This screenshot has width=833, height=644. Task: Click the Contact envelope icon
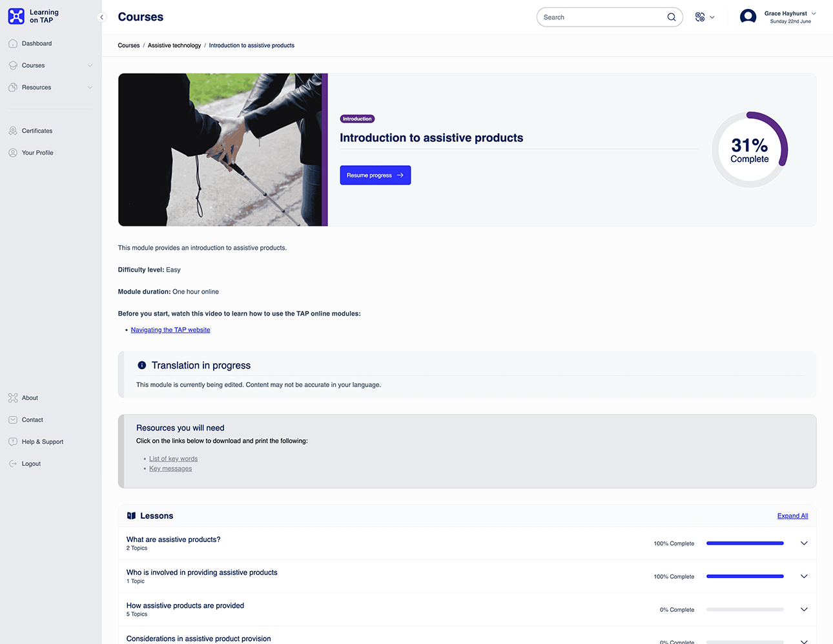[x=13, y=420]
